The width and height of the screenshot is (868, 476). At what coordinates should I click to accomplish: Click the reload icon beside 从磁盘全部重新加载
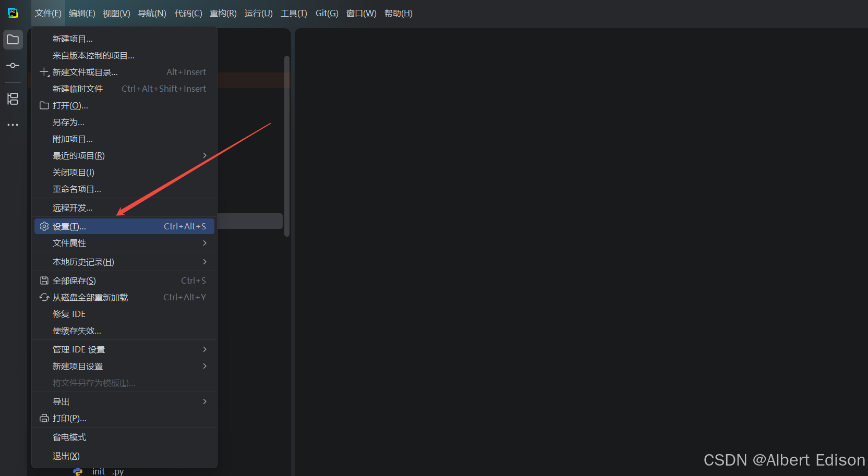(x=44, y=297)
